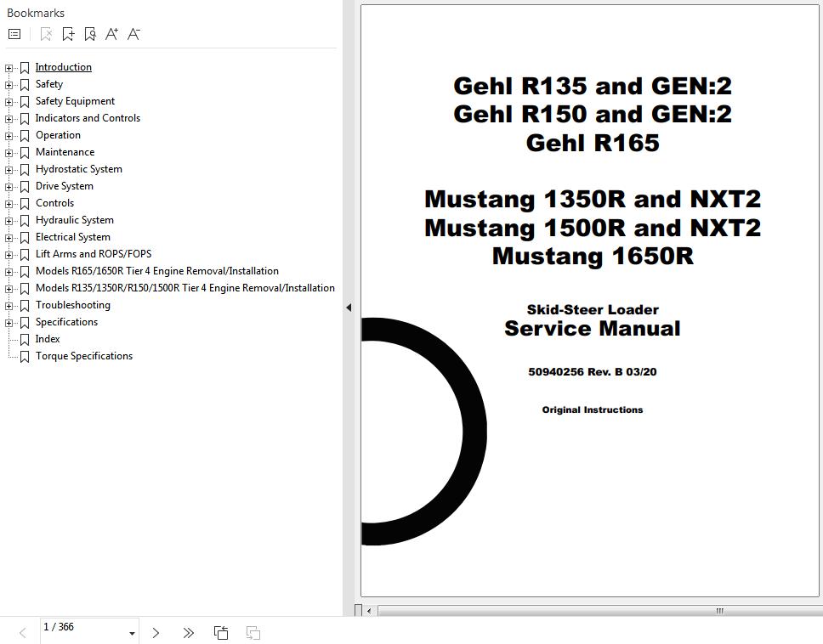Expand the Safety Equipment node
Screen dimensions: 823x644
click(9, 102)
